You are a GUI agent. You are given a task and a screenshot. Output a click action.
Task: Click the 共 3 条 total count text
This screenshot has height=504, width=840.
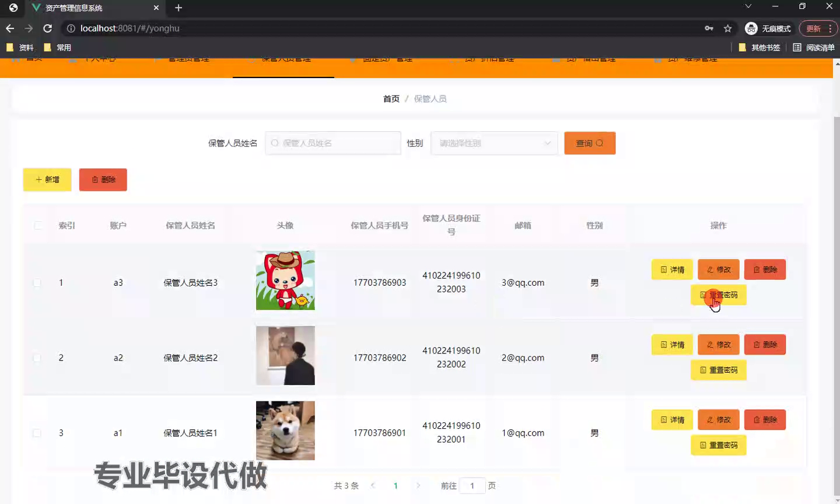click(x=346, y=485)
